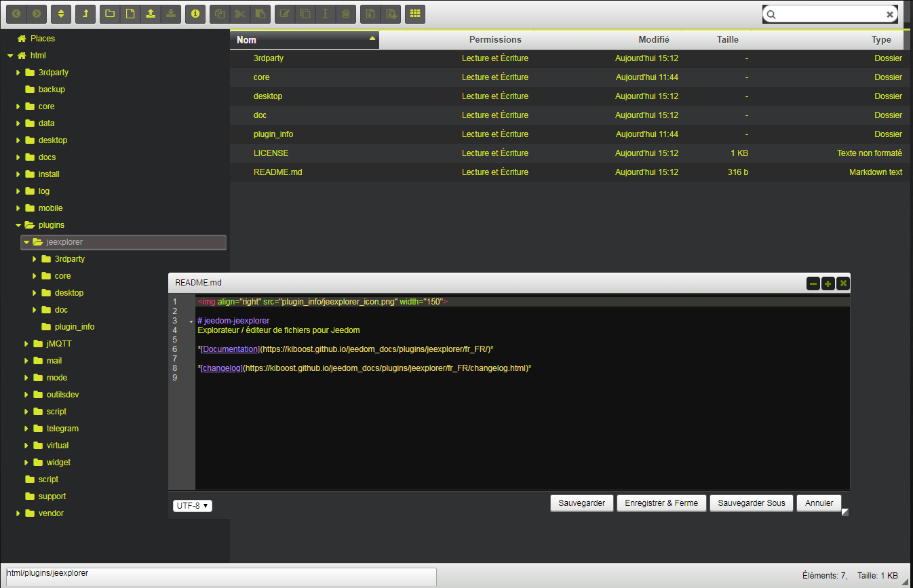Sort by the Taille column header
This screenshot has width=913, height=588.
(728, 40)
